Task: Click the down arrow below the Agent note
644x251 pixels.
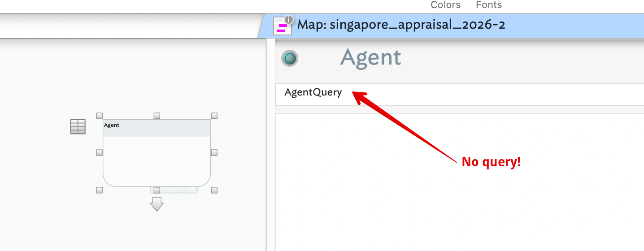Action: tap(157, 204)
